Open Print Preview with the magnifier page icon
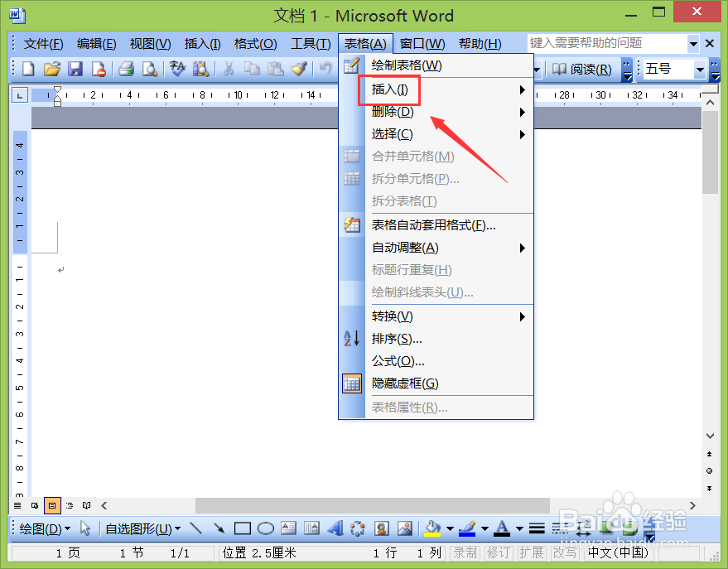 150,69
